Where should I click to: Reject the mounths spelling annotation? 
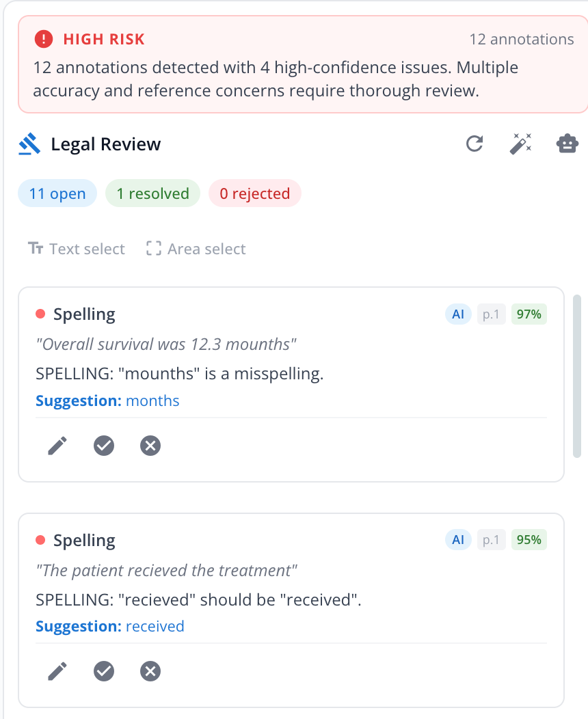(150, 445)
